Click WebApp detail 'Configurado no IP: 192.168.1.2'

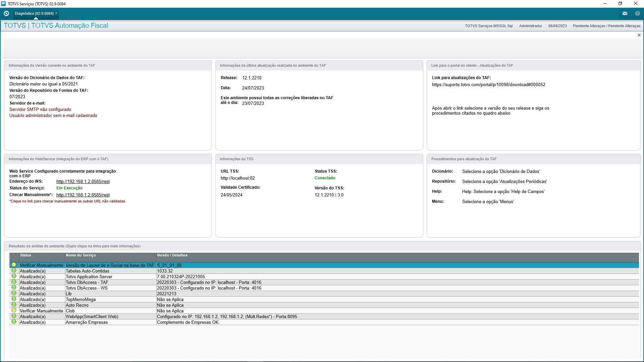[x=227, y=317]
